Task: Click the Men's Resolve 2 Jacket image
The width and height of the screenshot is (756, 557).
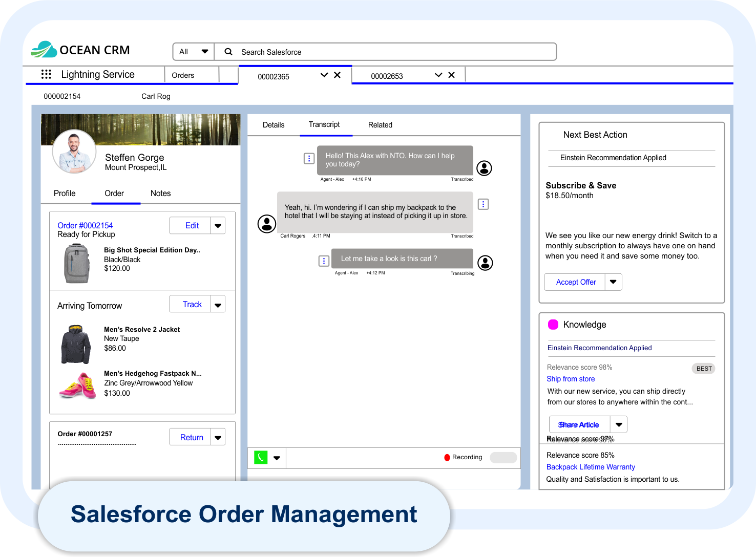Action: click(76, 344)
